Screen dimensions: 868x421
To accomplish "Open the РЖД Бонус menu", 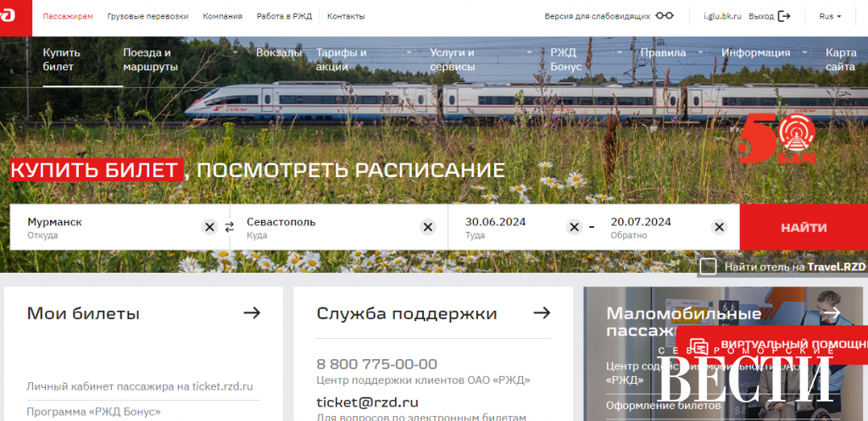I will [565, 60].
